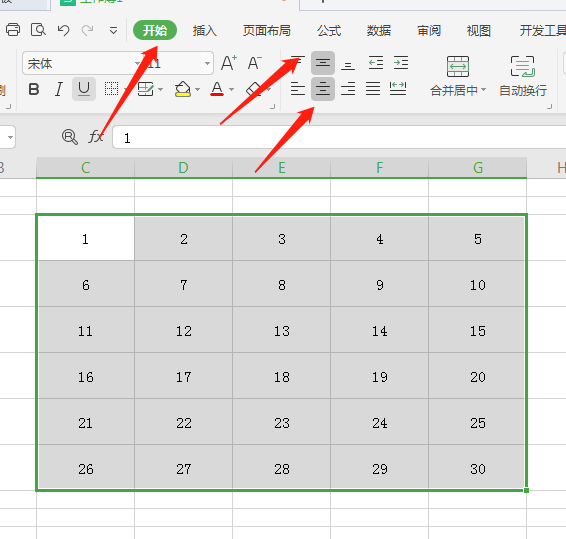This screenshot has height=539, width=566.
Task: Open font settings dialog launcher
Action: tap(273, 107)
